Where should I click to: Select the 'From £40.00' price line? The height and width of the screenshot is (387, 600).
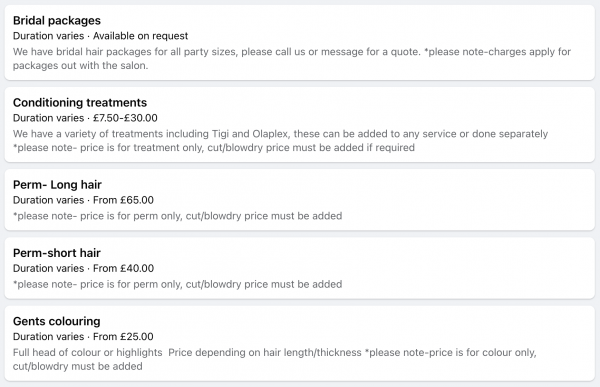pyautogui.click(x=83, y=268)
